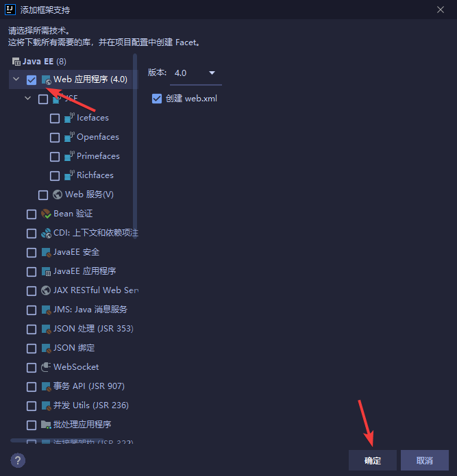Screen dimensions: 457x476
Task: Collapse the JSF sub-tree chevron
Action: [27, 99]
